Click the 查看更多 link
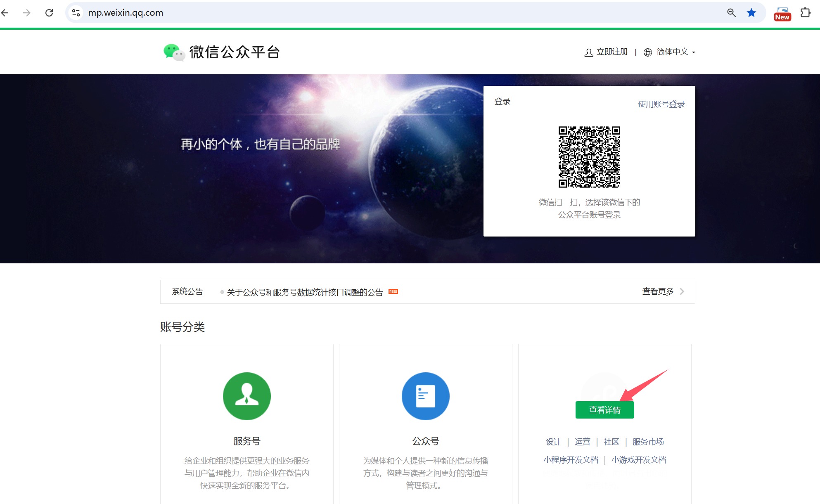Viewport: 820px width, 504px height. click(658, 291)
